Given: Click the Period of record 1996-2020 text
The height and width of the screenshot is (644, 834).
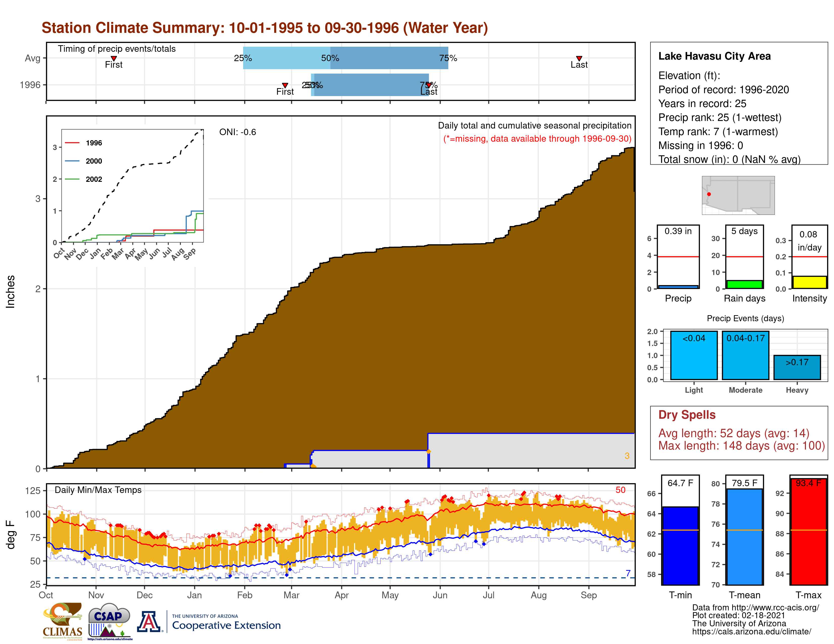Looking at the screenshot, I should 724,90.
